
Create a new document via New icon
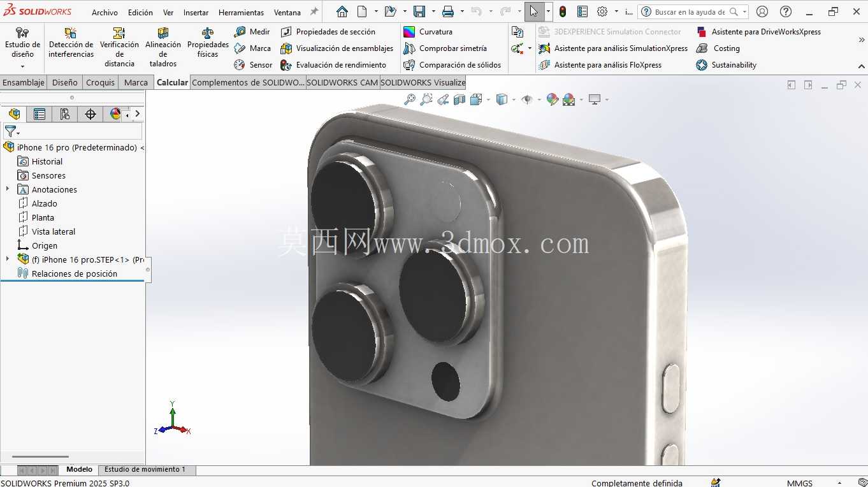click(362, 11)
